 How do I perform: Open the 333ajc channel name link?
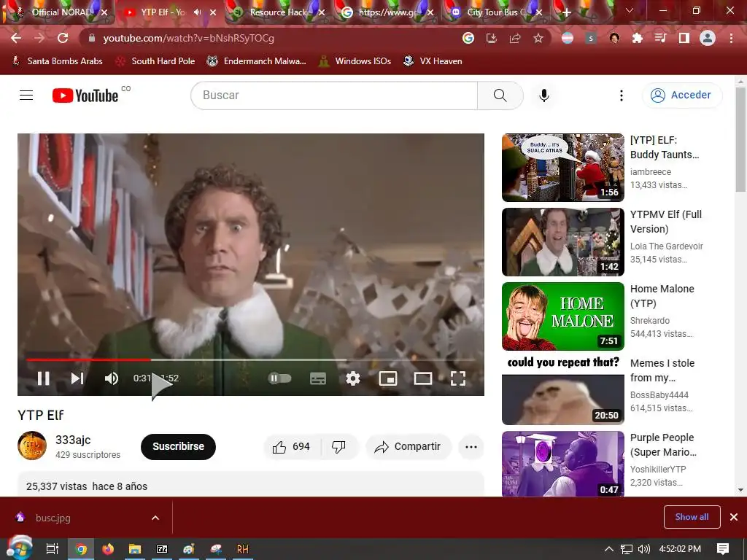pyautogui.click(x=73, y=440)
